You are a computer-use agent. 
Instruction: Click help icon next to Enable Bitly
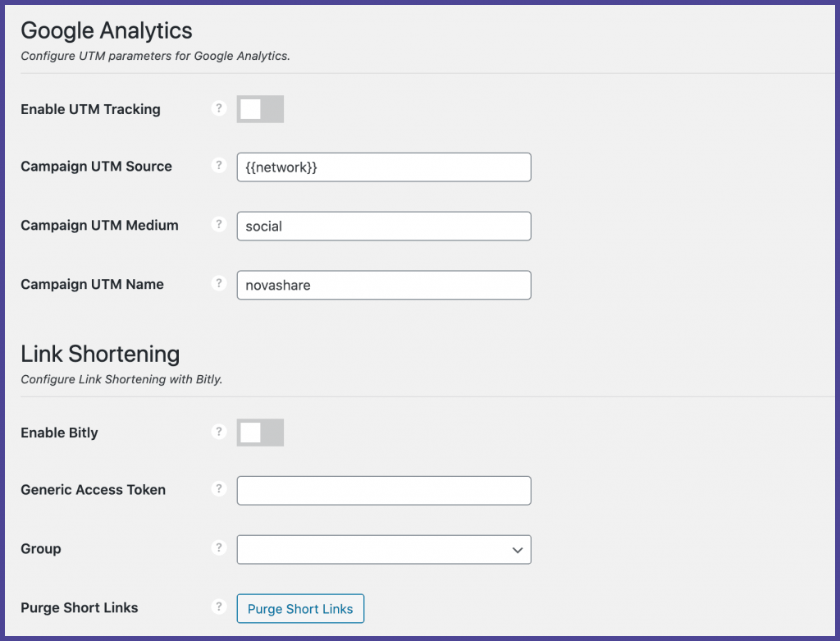point(218,432)
